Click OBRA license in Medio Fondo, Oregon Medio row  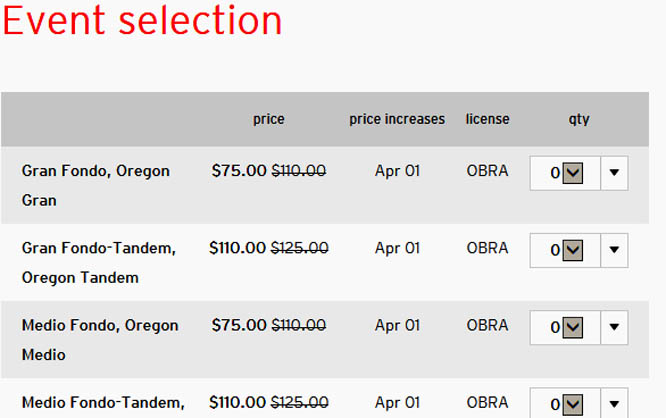[487, 325]
